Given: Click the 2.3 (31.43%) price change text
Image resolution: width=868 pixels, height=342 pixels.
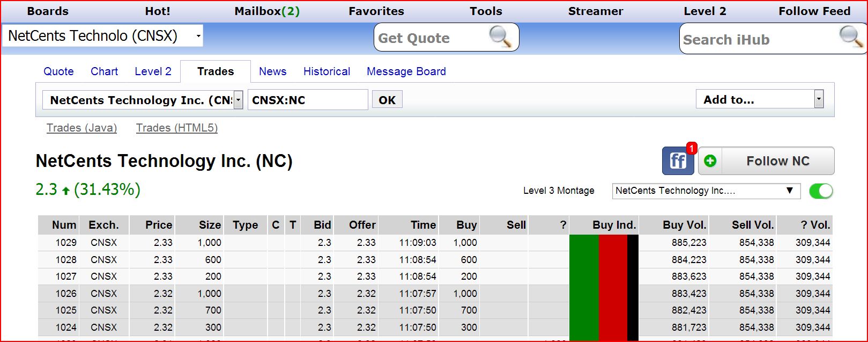Looking at the screenshot, I should pos(88,190).
